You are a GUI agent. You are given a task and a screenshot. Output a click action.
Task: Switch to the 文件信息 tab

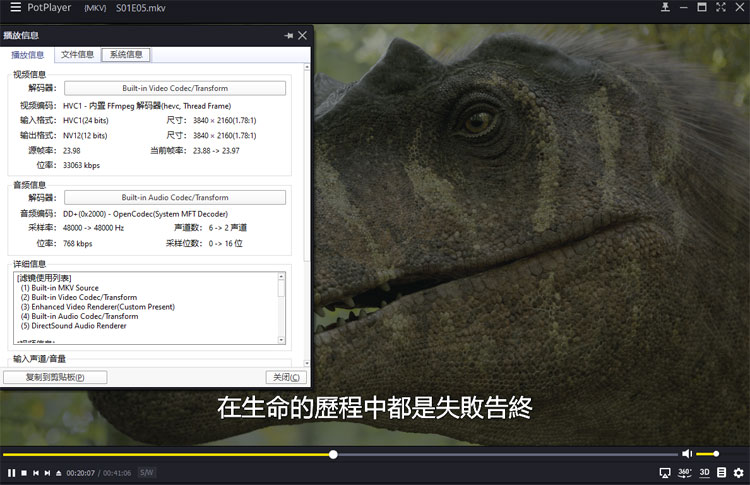(x=77, y=55)
